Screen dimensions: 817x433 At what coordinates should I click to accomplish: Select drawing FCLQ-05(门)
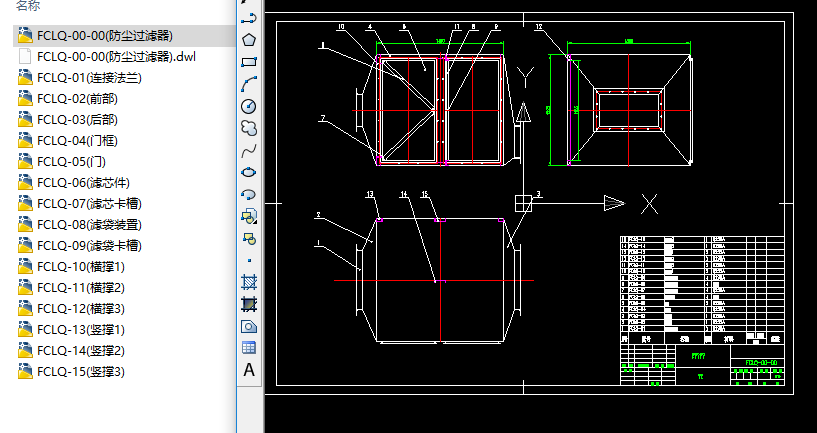click(70, 161)
